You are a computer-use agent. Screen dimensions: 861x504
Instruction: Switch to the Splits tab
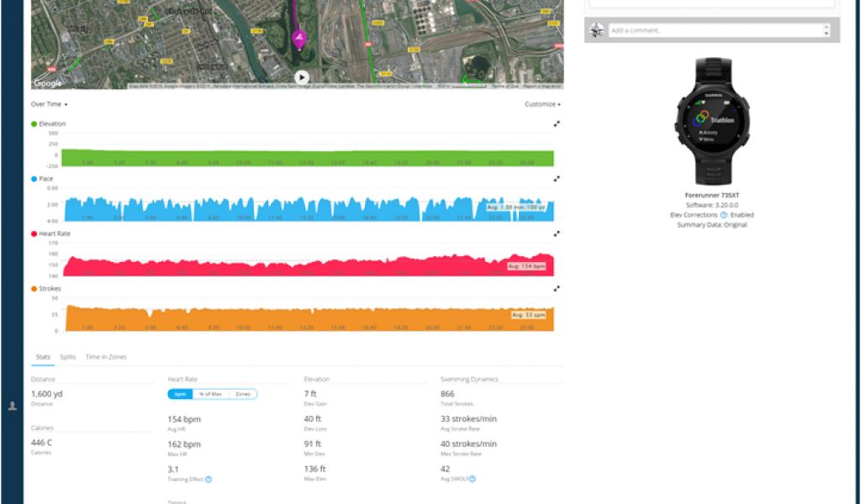[68, 357]
